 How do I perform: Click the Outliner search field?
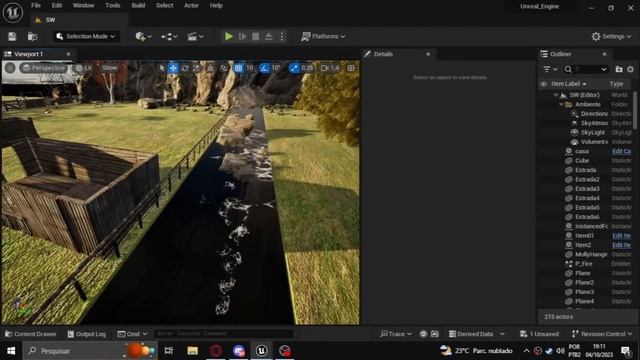point(586,69)
